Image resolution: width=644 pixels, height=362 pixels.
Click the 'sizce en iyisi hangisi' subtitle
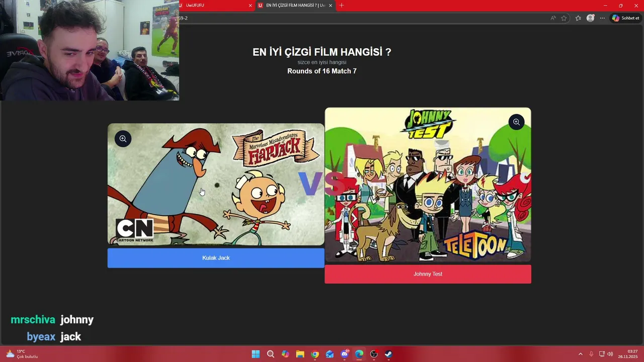point(322,62)
